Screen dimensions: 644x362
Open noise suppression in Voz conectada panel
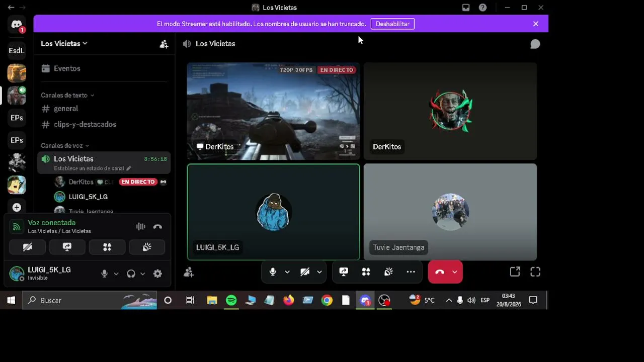[x=141, y=227]
